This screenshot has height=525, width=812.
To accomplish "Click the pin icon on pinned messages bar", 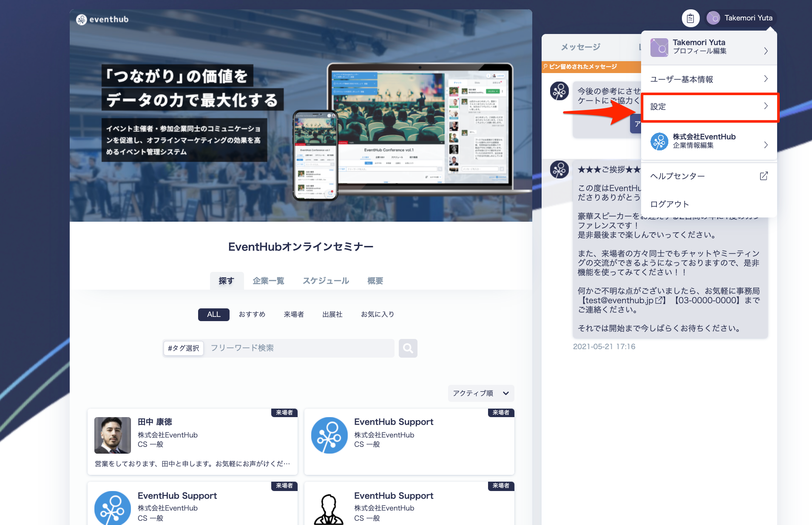I will (545, 67).
